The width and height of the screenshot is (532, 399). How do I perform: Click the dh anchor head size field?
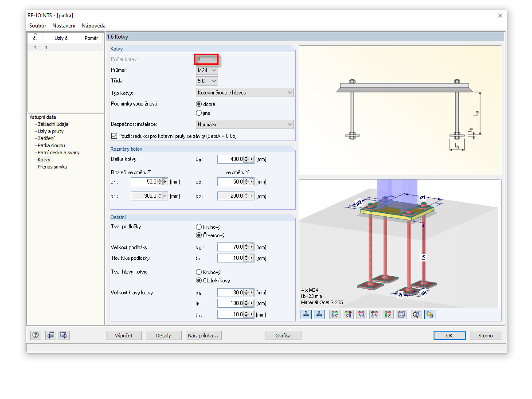(231, 293)
